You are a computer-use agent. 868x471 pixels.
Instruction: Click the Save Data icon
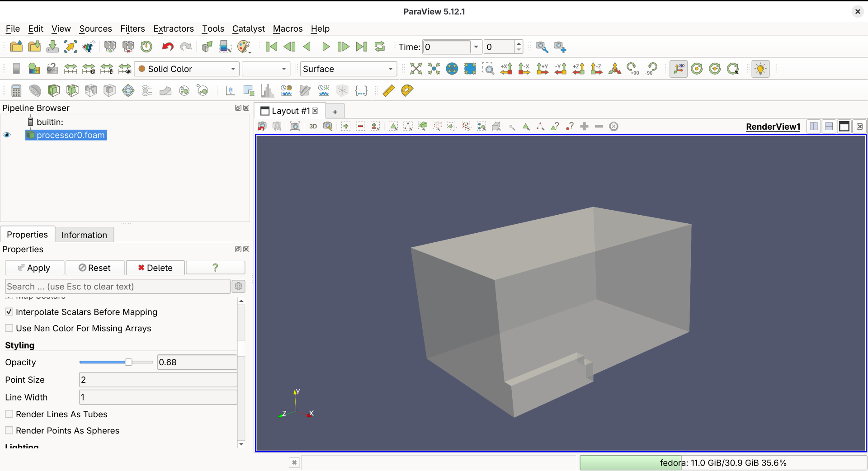52,47
